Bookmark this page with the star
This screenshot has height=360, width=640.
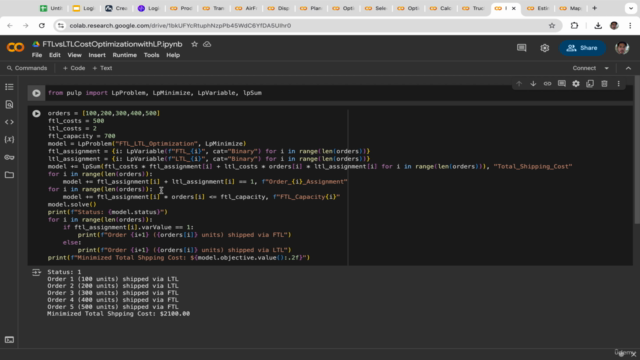pos(552,25)
